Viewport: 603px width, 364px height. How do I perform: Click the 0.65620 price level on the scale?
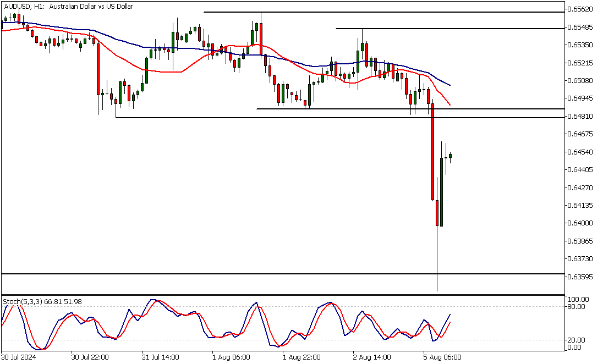point(580,9)
